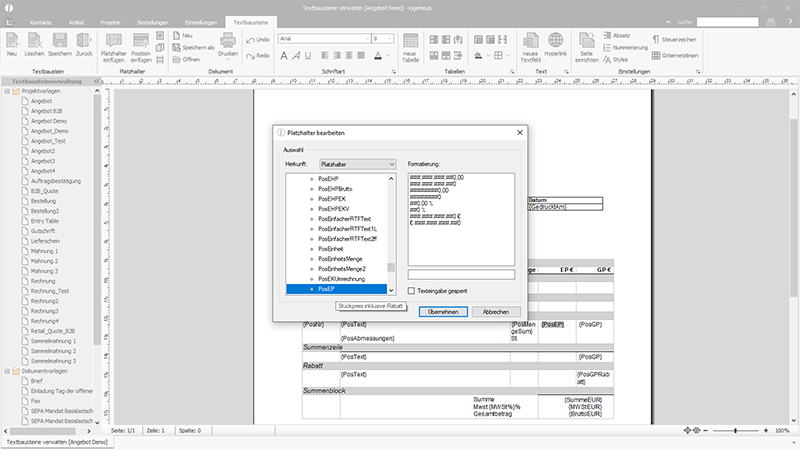Toggle underline text formatting
This screenshot has height=450, width=800.
[x=308, y=56]
